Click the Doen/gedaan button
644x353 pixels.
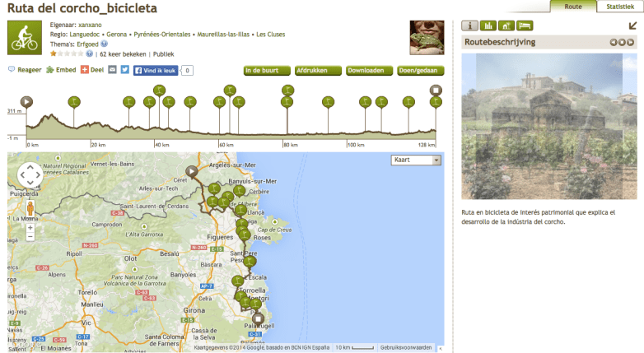pos(421,71)
